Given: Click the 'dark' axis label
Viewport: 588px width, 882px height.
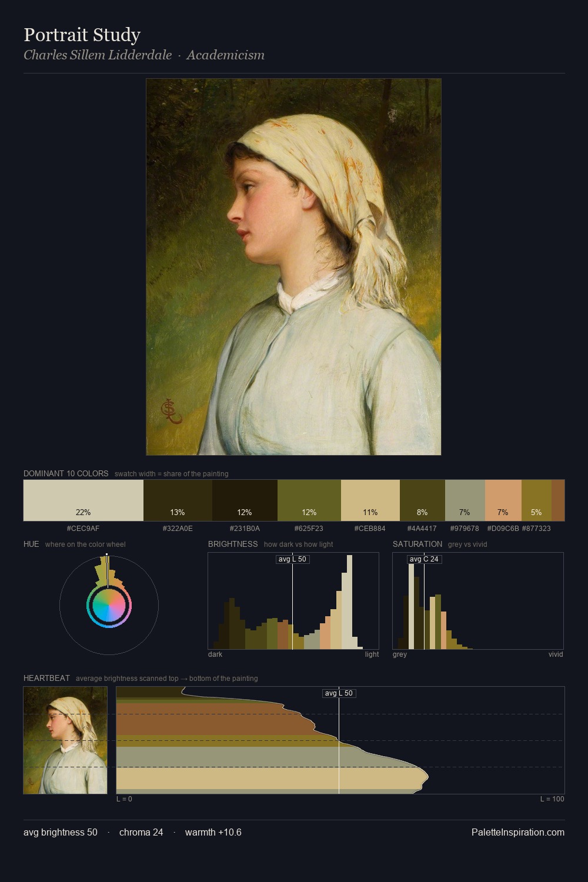Looking at the screenshot, I should pos(215,654).
